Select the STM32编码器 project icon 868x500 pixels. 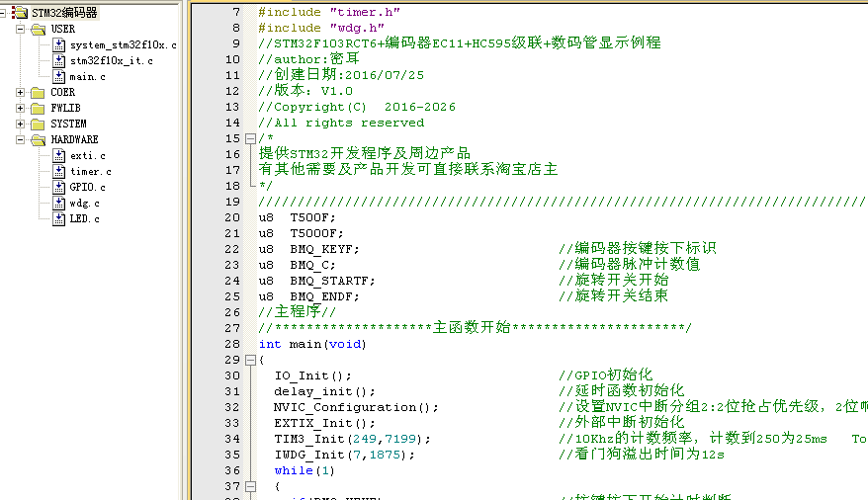point(20,12)
